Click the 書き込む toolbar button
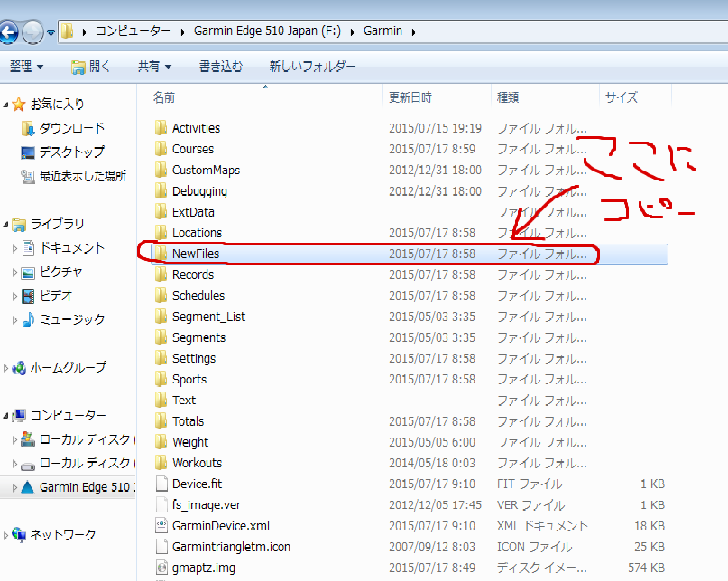 coord(221,67)
